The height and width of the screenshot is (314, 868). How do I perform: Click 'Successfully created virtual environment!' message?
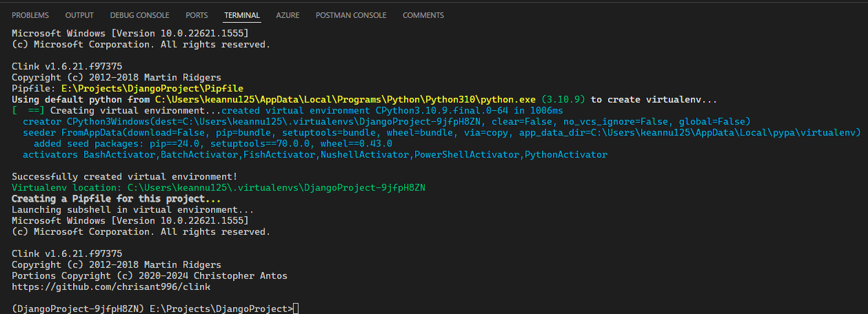coord(124,177)
